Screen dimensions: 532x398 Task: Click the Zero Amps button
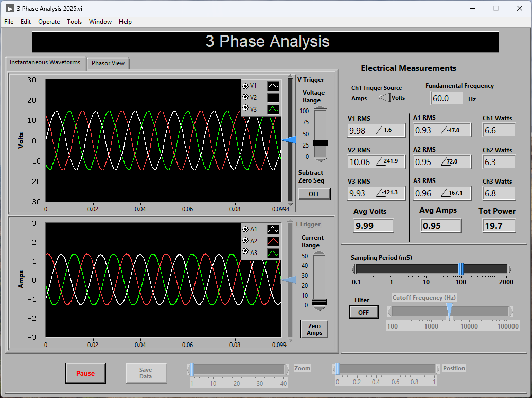point(314,329)
